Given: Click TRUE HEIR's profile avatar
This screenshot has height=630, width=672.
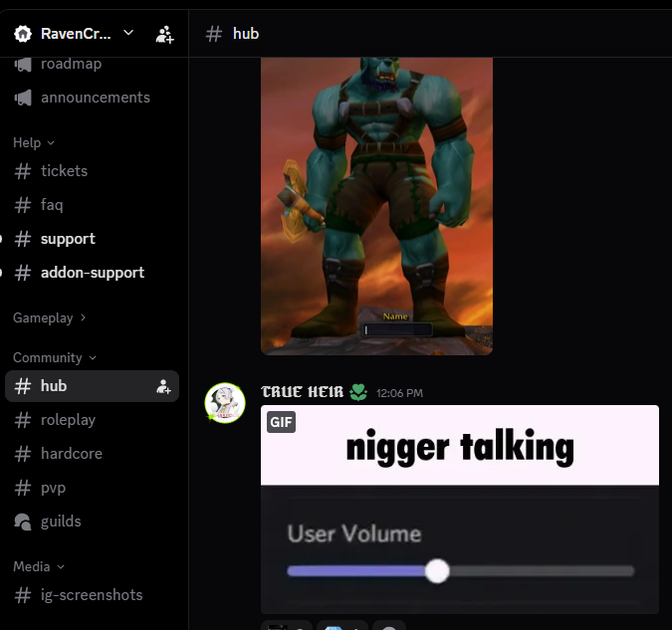Looking at the screenshot, I should pyautogui.click(x=225, y=403).
